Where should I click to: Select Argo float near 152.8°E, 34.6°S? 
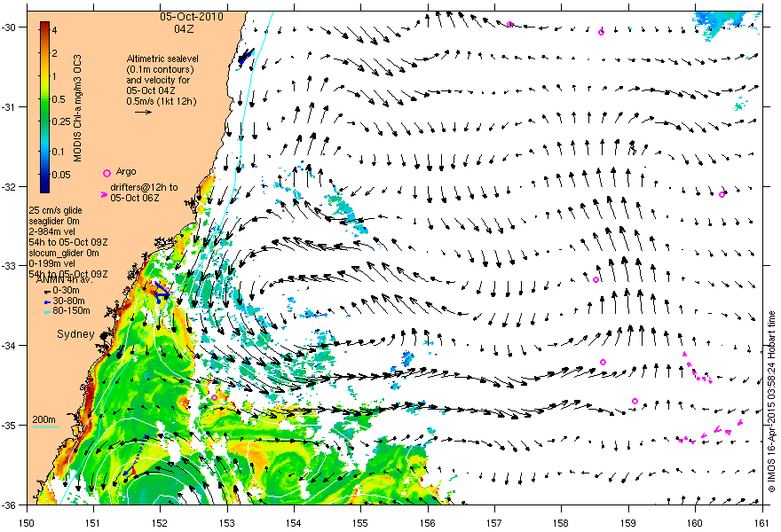pyautogui.click(x=214, y=397)
